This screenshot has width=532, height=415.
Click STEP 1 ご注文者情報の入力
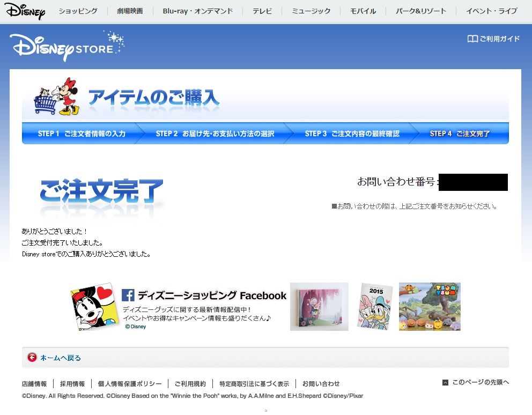(82, 134)
